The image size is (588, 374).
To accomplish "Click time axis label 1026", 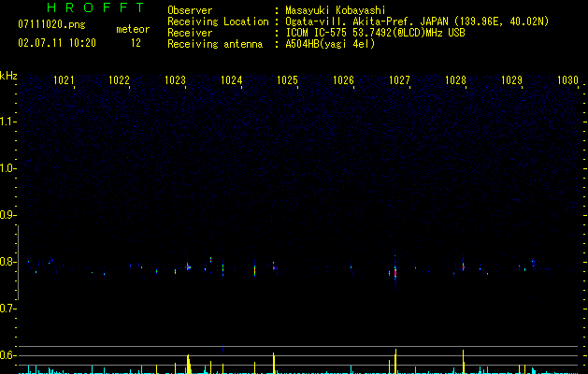I will click(x=343, y=80).
